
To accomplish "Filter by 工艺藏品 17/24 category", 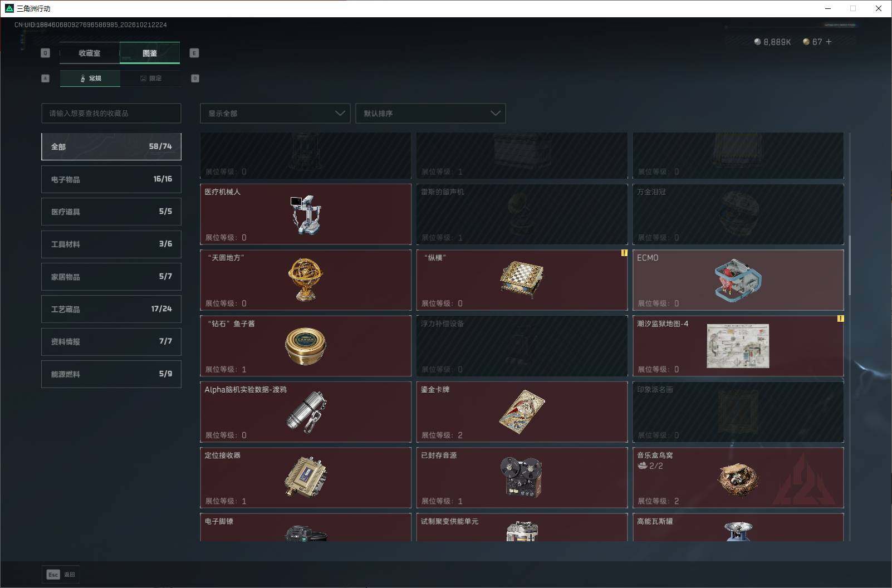I will pos(111,309).
